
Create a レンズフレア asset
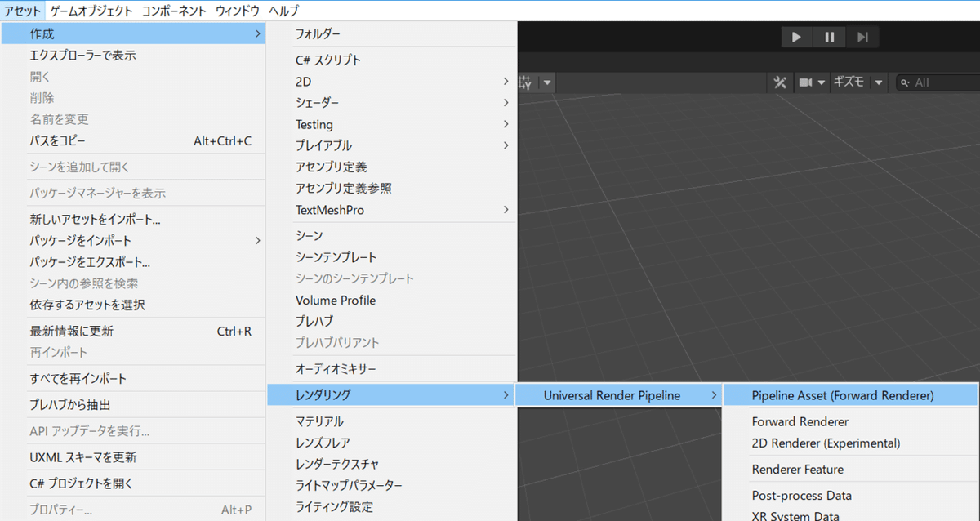(x=392, y=443)
